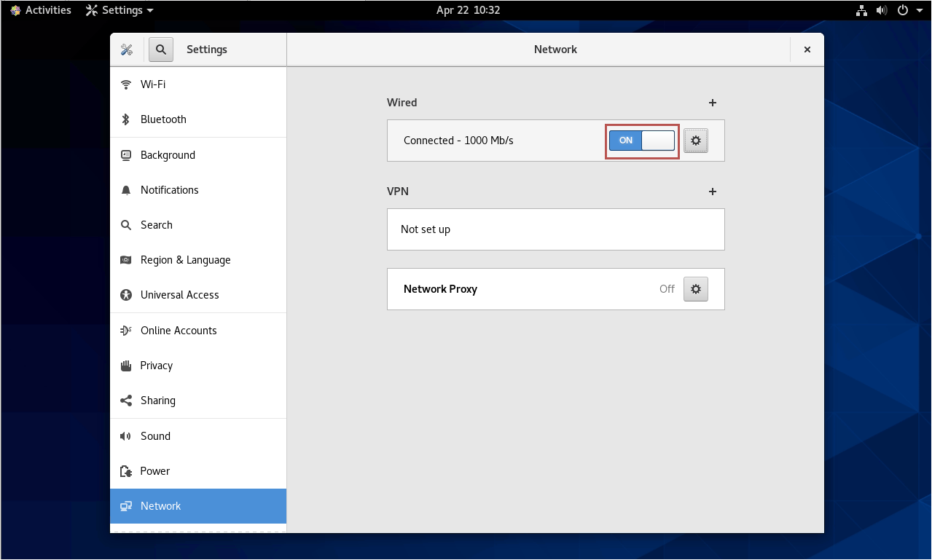
Task: Click the Network Proxy row
Action: point(556,289)
